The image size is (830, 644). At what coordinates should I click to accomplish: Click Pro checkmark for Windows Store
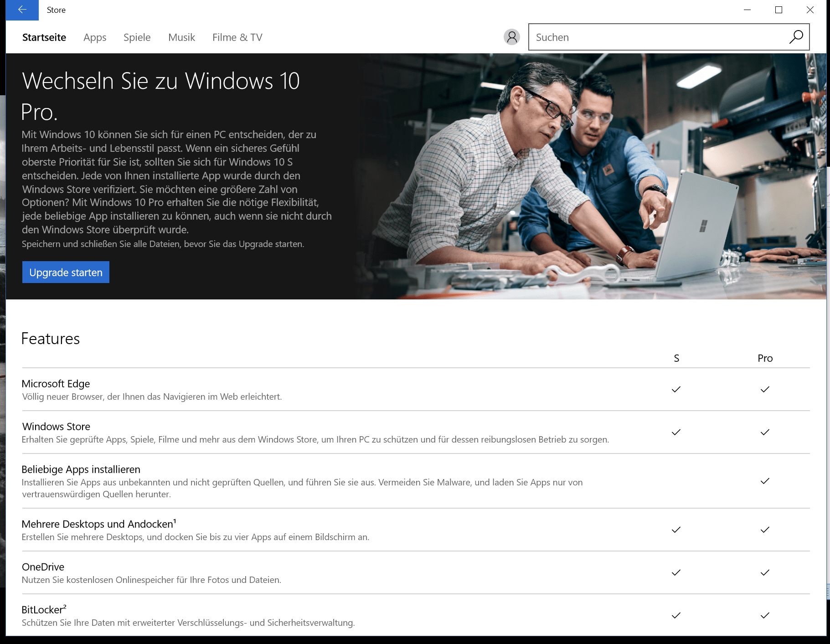click(x=765, y=432)
